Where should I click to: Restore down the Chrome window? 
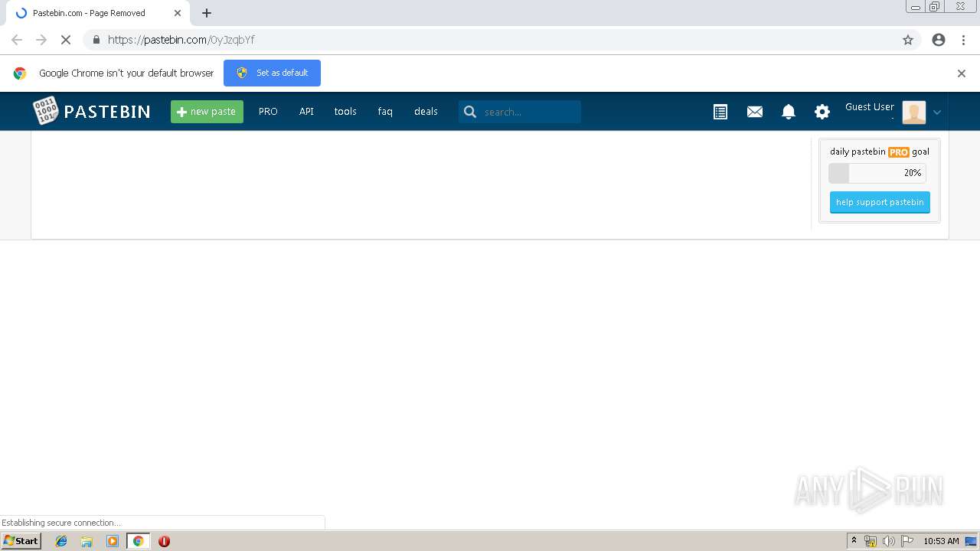[x=935, y=7]
